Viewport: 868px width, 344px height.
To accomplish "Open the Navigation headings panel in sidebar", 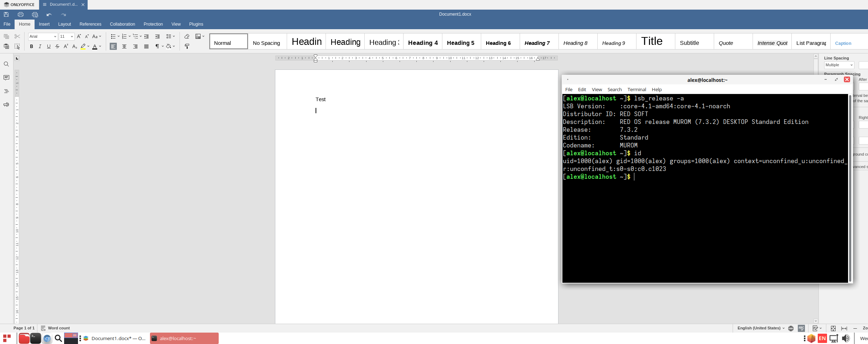I will coord(6,91).
